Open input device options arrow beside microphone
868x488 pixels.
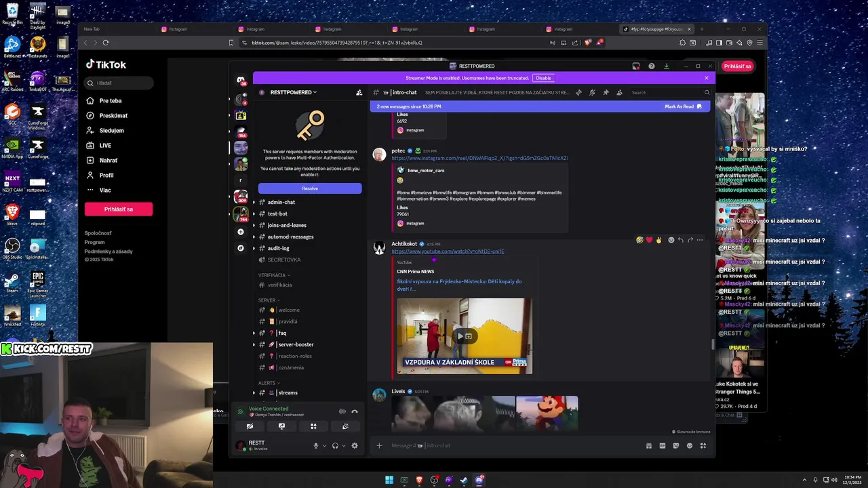pos(324,445)
